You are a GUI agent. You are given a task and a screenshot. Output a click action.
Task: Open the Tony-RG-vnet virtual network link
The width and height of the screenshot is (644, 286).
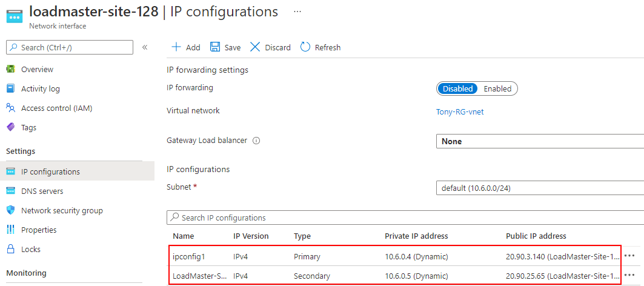[460, 111]
